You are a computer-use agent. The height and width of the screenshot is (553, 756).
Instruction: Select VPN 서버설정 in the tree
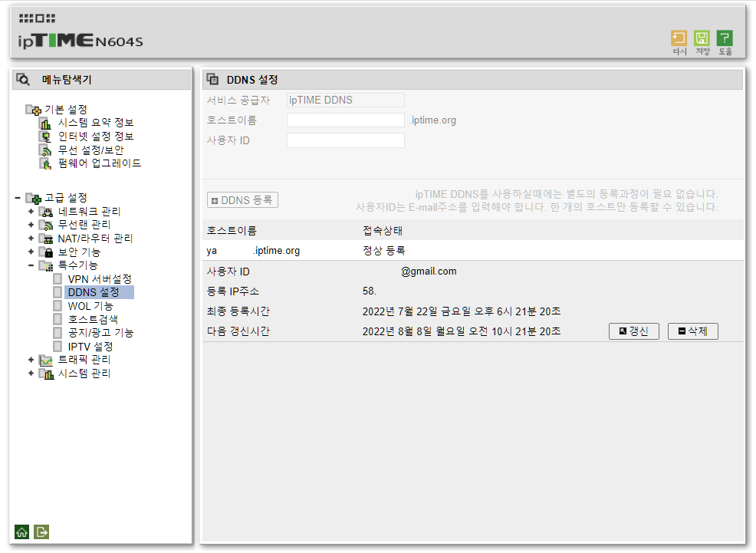[100, 279]
